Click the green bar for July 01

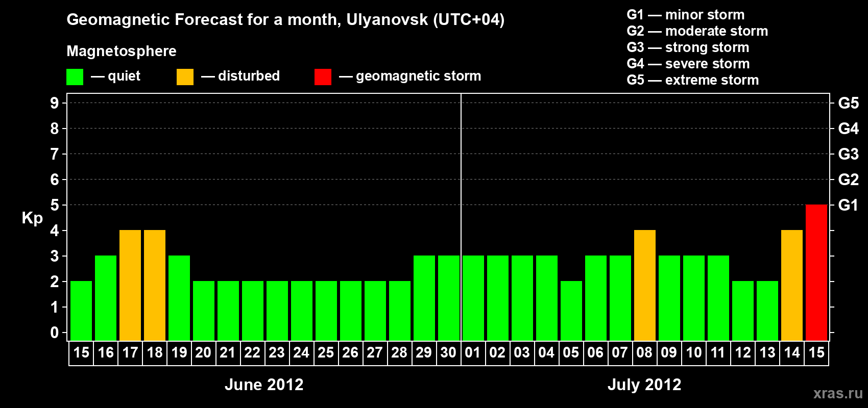click(473, 298)
